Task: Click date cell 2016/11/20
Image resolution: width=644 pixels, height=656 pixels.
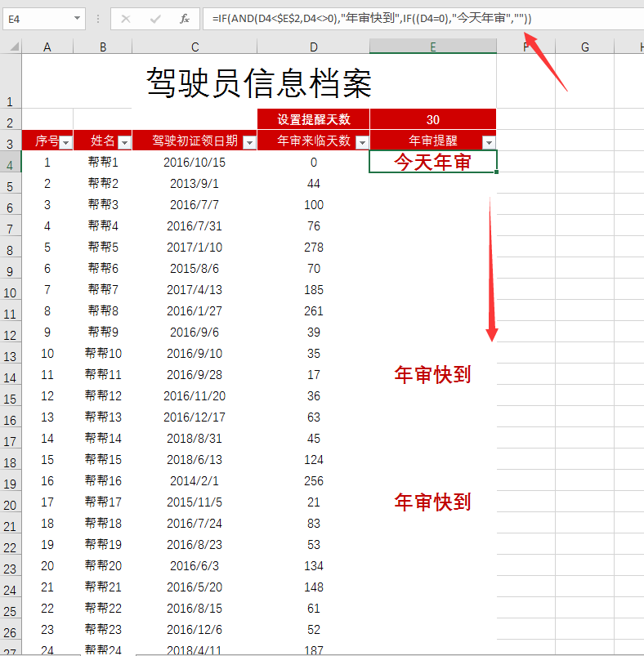Action: [195, 395]
